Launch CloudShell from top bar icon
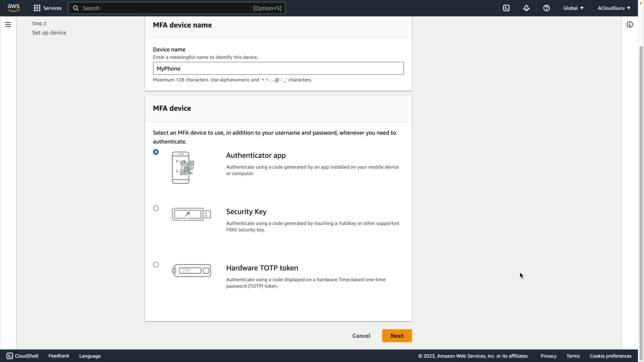Image resolution: width=644 pixels, height=362 pixels. pyautogui.click(x=506, y=8)
